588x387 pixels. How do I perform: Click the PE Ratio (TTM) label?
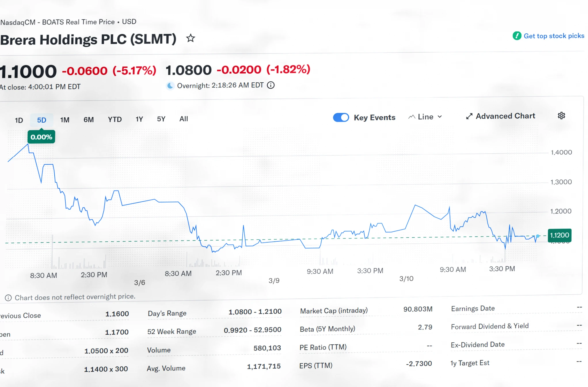coord(323,347)
